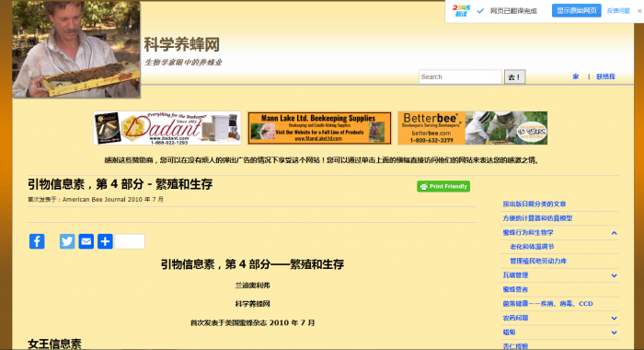Open 菌落健康——疾病、病毒、CCD link
The width and height of the screenshot is (644, 350).
[548, 304]
